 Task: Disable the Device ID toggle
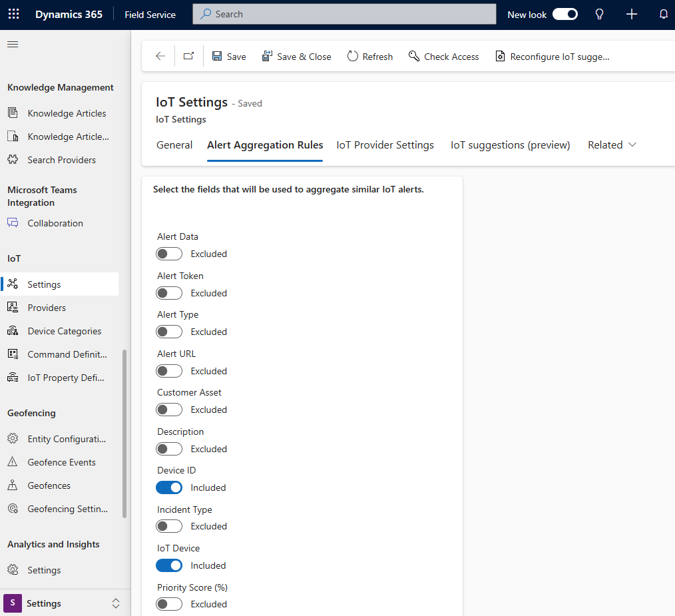coord(169,487)
